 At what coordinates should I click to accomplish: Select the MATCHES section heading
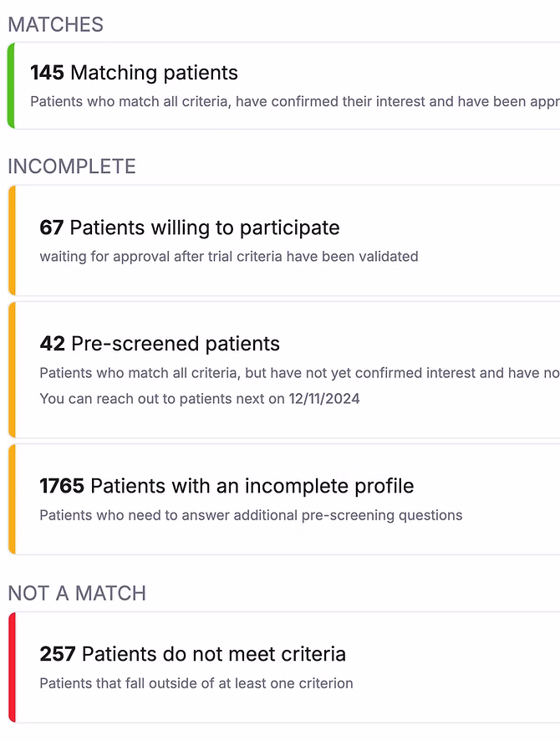click(x=55, y=24)
